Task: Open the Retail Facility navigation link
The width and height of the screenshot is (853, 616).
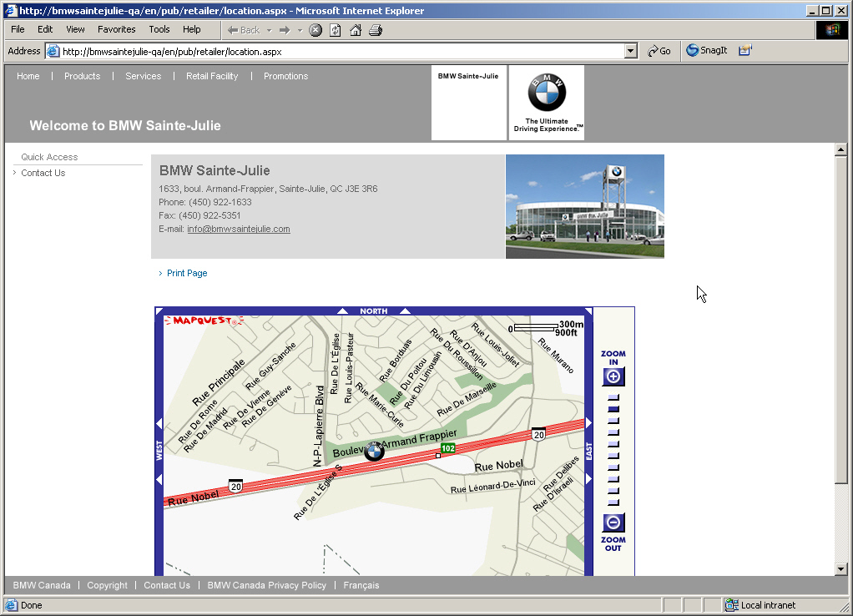Action: pyautogui.click(x=212, y=76)
